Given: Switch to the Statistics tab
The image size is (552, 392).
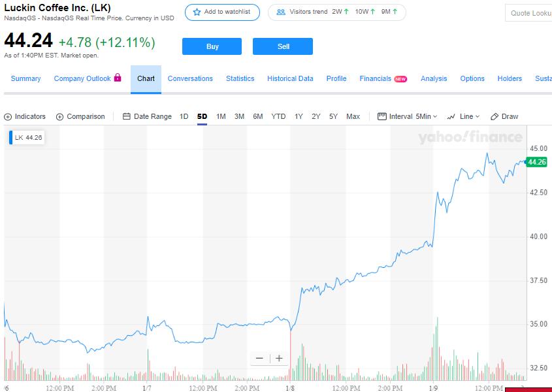Looking at the screenshot, I should [x=240, y=78].
